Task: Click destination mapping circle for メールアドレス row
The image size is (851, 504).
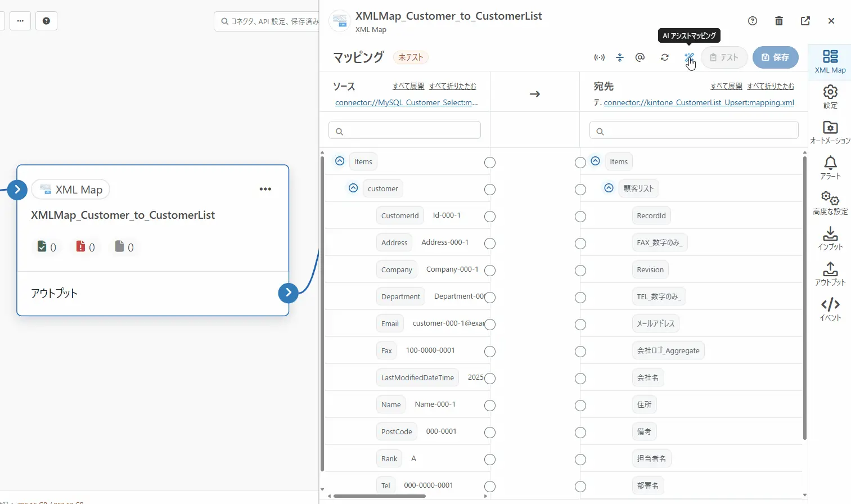Action: (580, 325)
